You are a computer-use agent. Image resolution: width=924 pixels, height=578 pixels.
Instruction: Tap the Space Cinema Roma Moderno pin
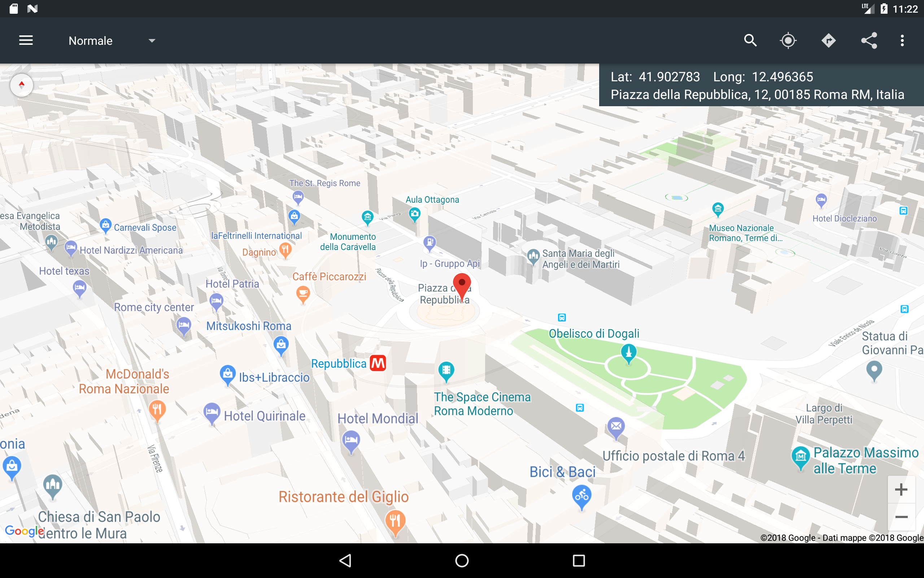(446, 372)
